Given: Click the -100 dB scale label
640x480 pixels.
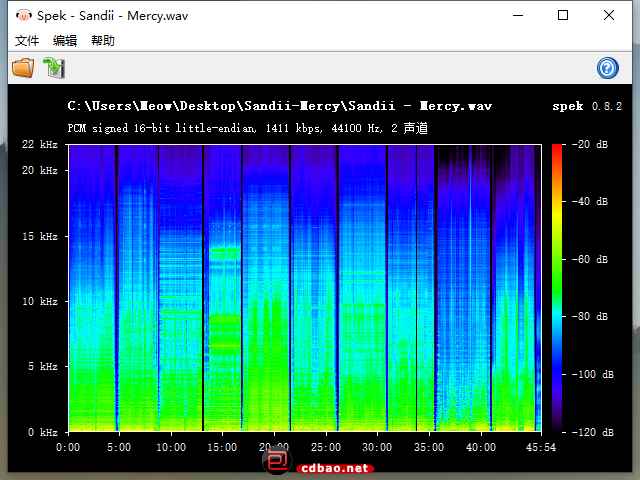Looking at the screenshot, I should [593, 374].
